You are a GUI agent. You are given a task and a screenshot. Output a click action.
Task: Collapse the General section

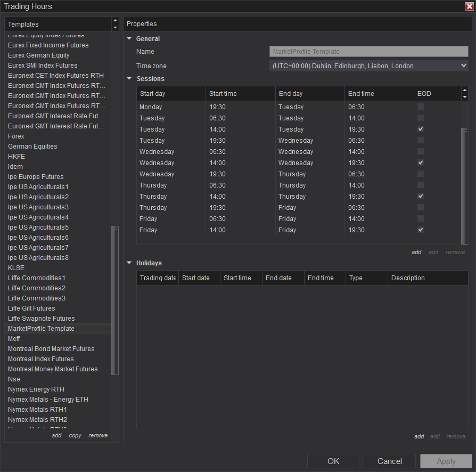129,38
